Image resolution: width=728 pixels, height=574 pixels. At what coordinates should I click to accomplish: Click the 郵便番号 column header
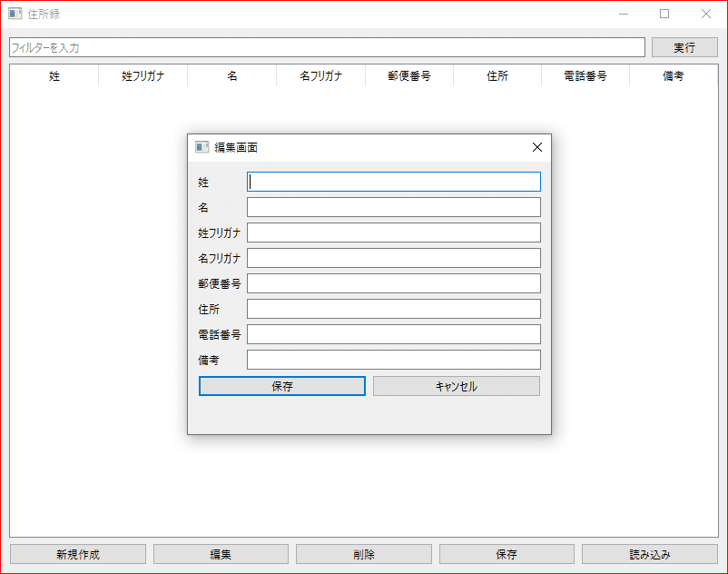point(409,75)
